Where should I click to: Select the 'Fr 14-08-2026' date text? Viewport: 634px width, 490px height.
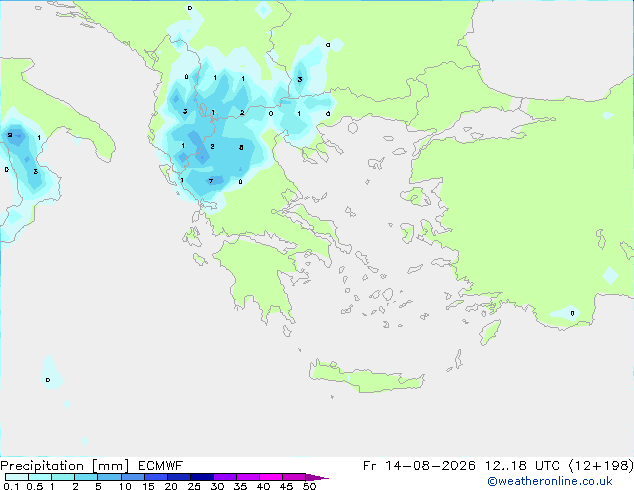pos(419,466)
